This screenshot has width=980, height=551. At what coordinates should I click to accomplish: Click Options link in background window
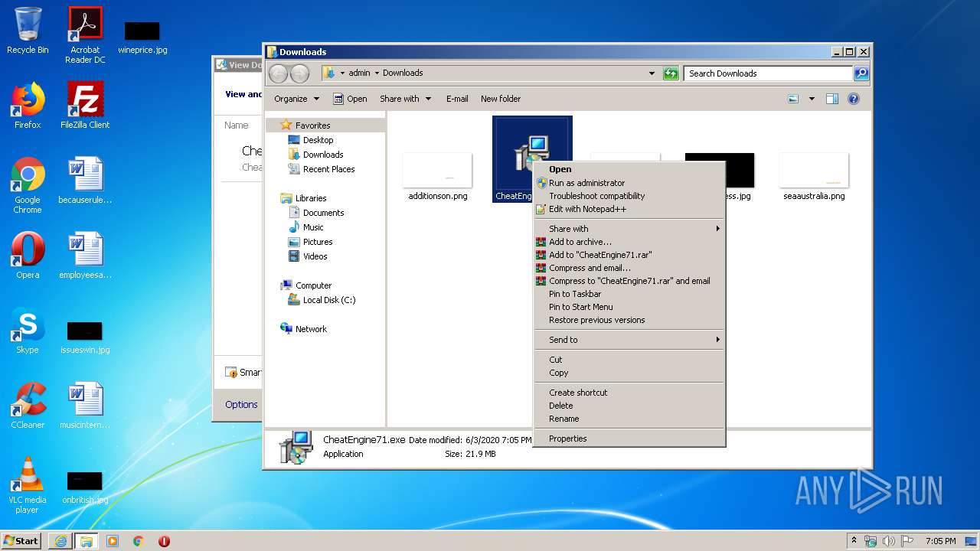(x=241, y=405)
